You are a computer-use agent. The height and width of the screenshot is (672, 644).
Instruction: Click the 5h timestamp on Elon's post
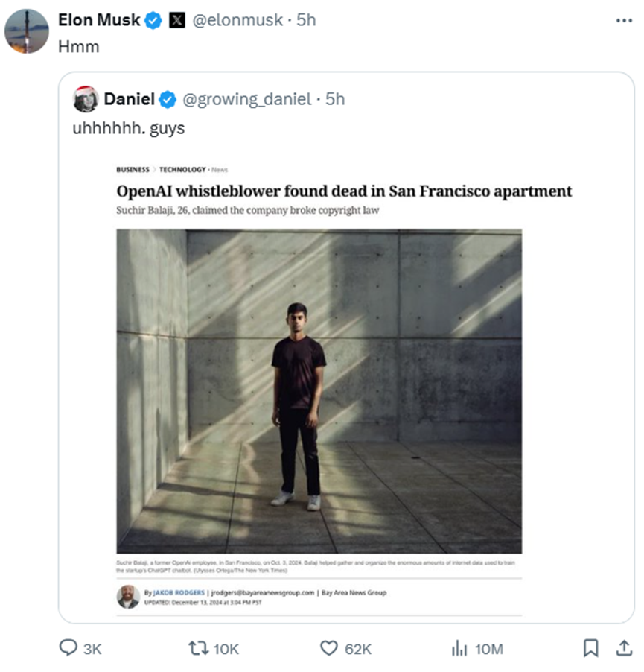306,21
